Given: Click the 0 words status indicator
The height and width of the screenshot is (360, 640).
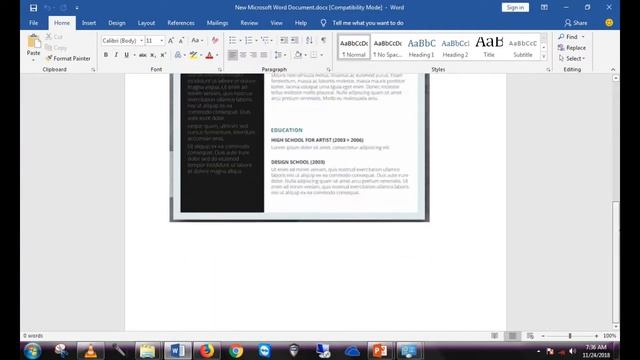Looking at the screenshot, I should (x=33, y=336).
